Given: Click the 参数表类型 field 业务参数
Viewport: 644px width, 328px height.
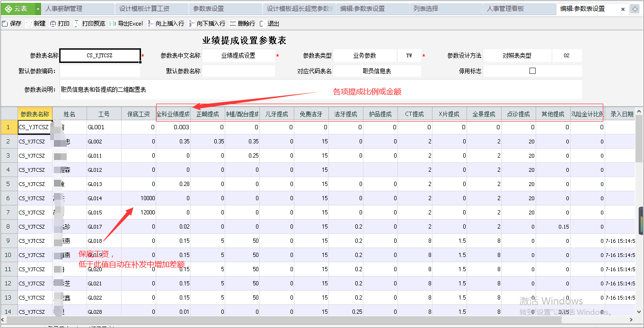Looking at the screenshot, I should [x=365, y=55].
